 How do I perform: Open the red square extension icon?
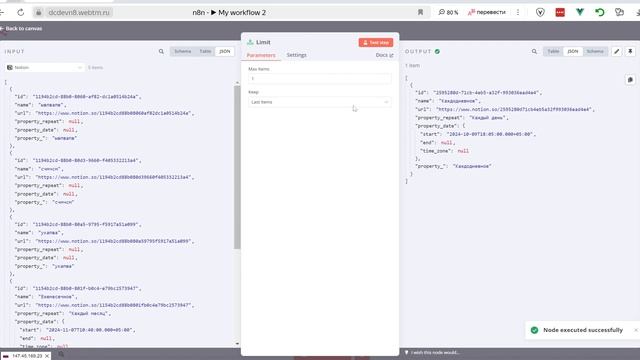560,13
